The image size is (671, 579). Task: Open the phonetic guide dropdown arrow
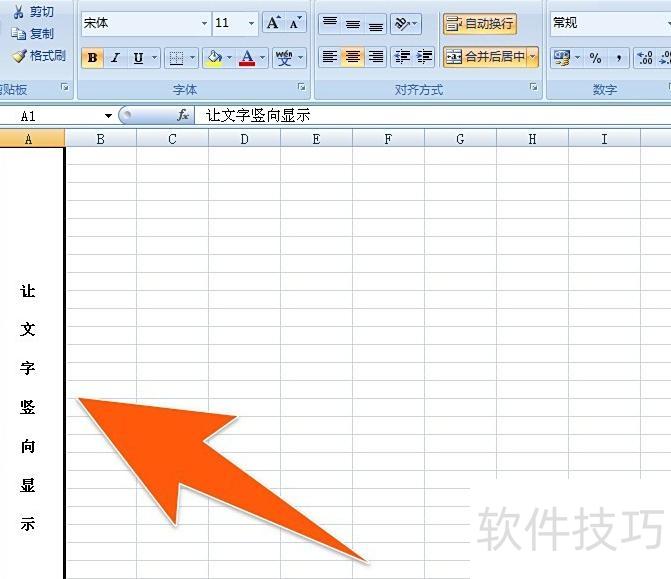[300, 58]
